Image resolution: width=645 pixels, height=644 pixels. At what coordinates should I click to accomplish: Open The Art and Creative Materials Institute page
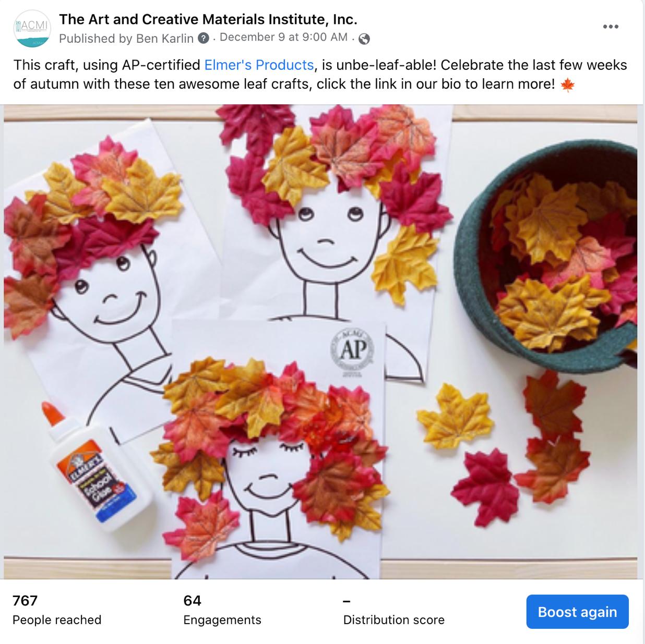[x=208, y=19]
